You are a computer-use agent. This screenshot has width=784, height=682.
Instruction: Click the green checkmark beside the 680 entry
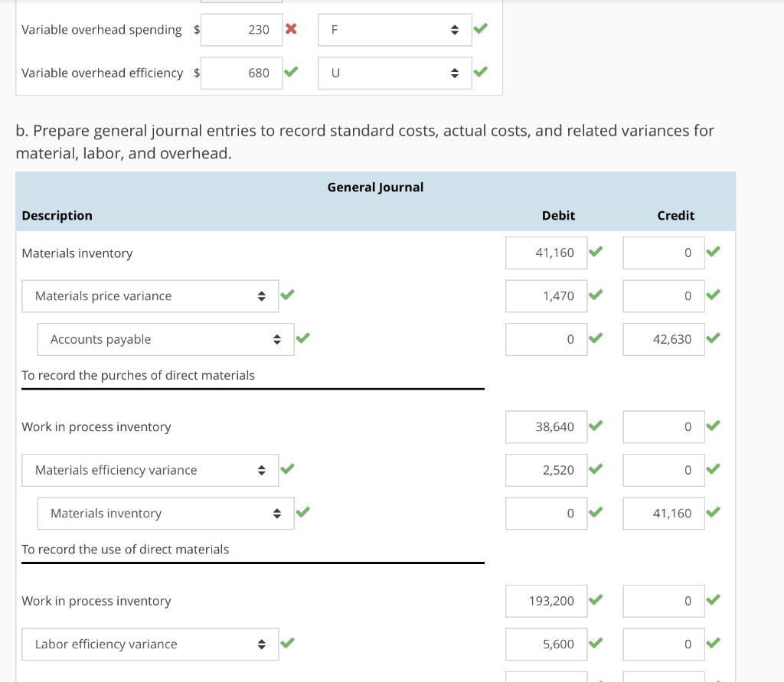coord(289,73)
